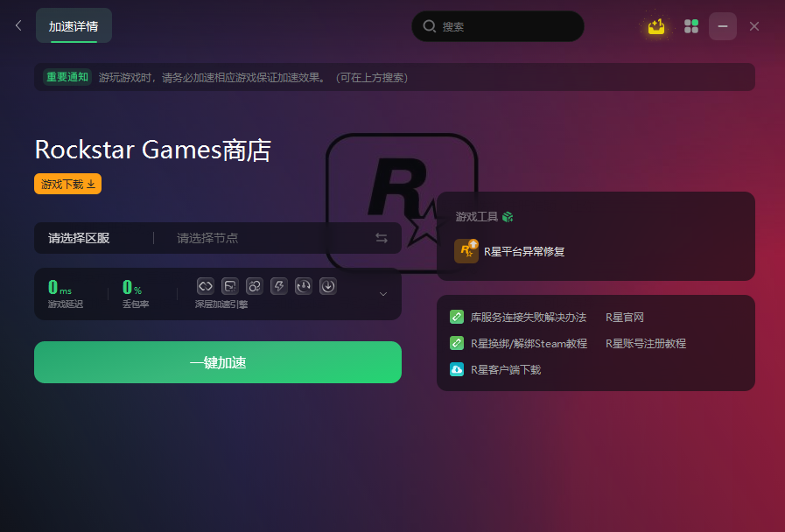Open the R星官网 link
The height and width of the screenshot is (532, 785).
coord(625,318)
